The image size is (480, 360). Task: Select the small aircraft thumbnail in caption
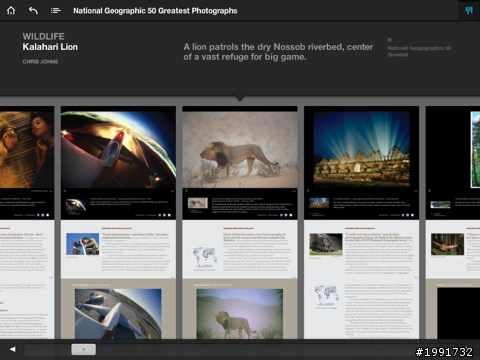click(76, 205)
